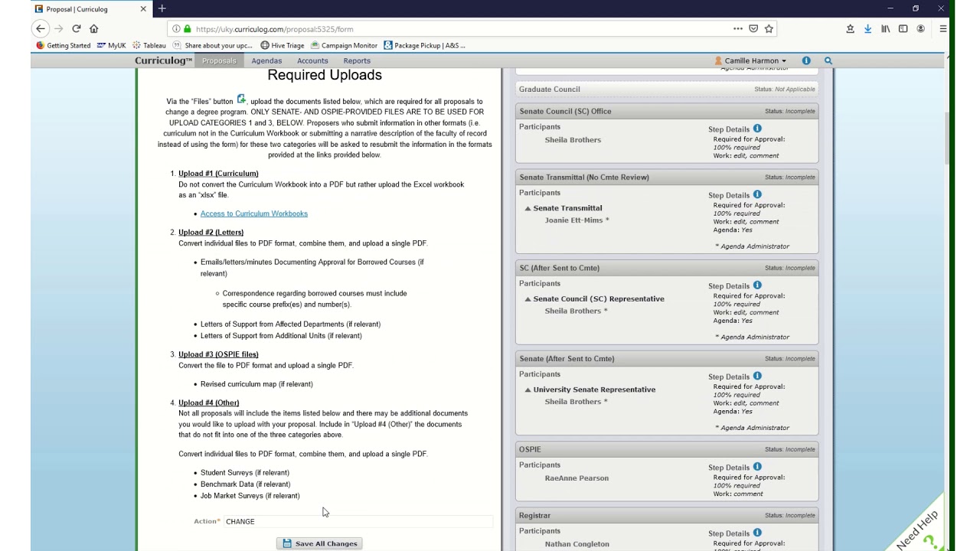Open the Agendas menu
980x551 pixels.
click(266, 60)
